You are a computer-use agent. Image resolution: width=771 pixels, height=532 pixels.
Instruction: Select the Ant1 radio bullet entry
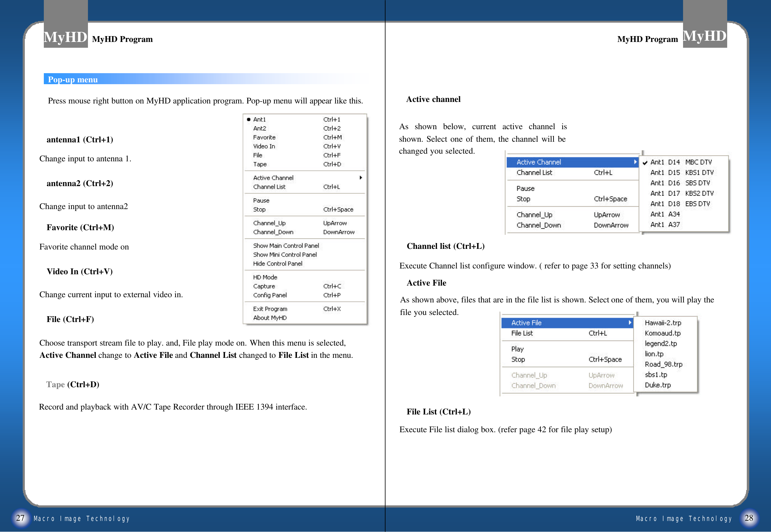tap(259, 119)
